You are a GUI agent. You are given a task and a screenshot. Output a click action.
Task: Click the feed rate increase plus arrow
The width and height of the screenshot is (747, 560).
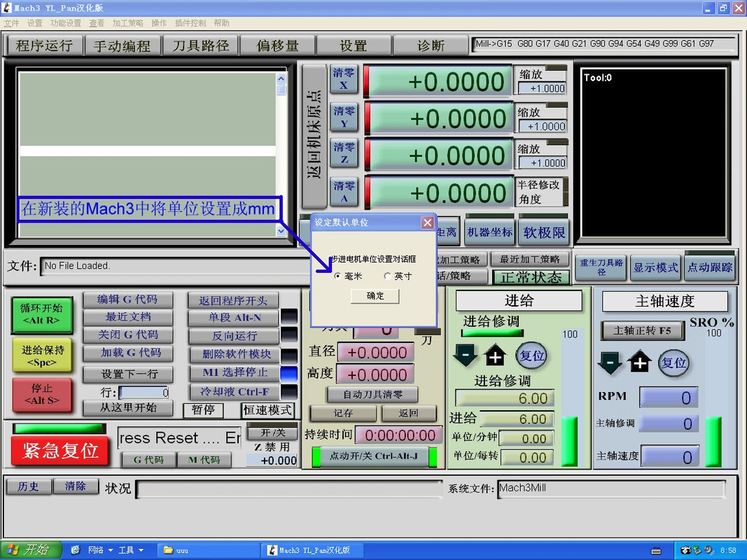coord(495,355)
